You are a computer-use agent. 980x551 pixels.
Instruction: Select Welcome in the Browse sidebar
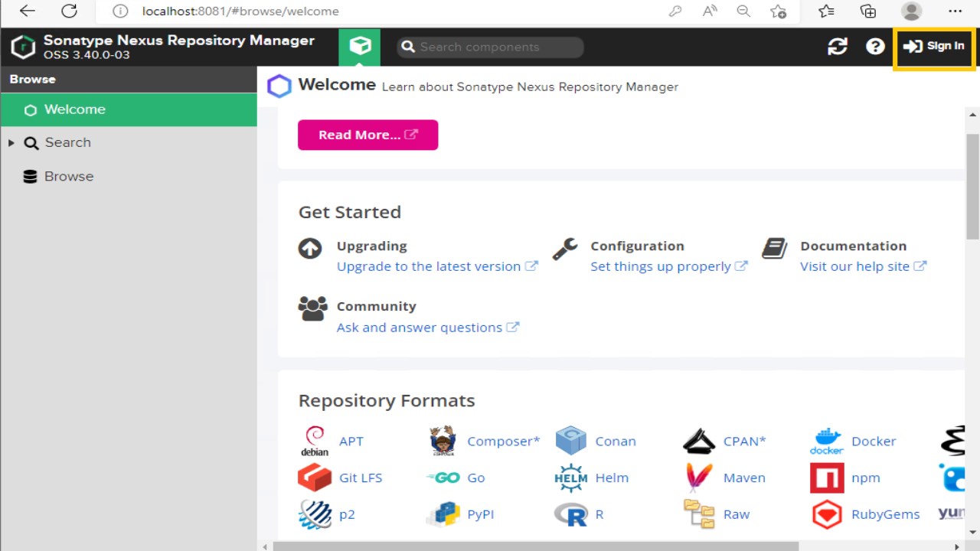point(129,109)
